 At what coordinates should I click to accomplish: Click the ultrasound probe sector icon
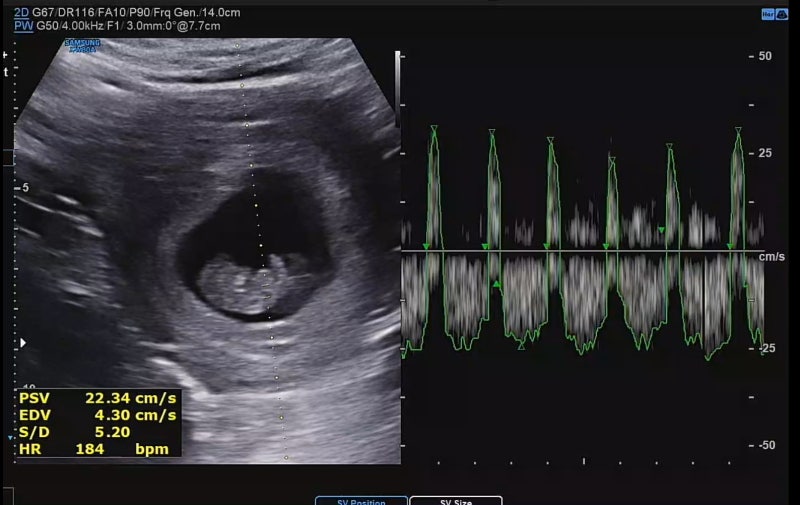[x=782, y=15]
